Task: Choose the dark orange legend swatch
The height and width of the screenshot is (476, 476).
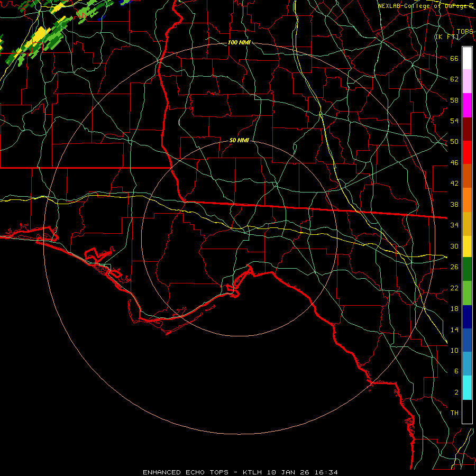Action: (x=467, y=176)
